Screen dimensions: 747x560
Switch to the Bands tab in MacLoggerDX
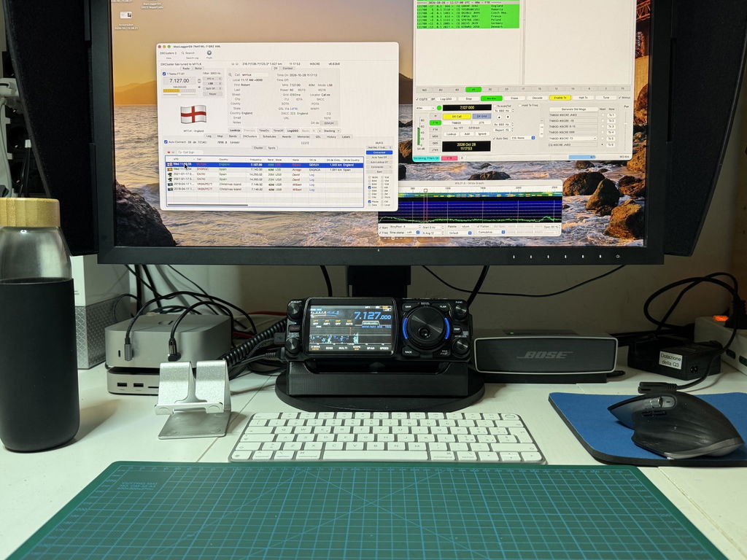233,136
